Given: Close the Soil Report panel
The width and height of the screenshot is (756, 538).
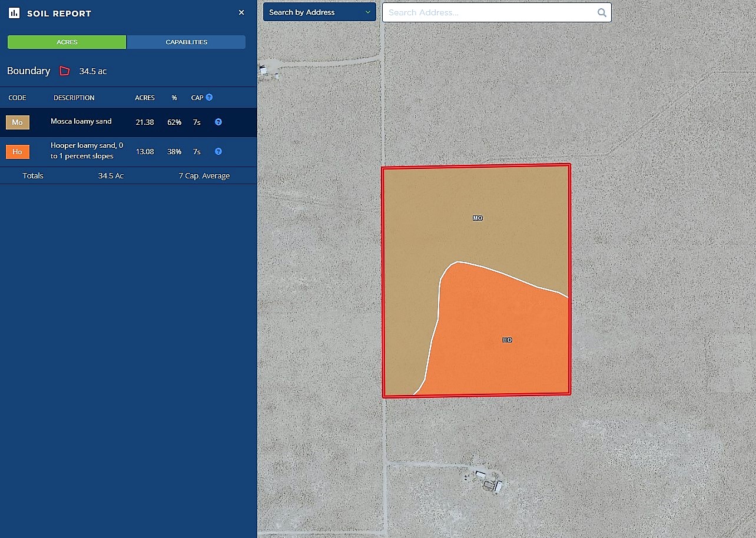Looking at the screenshot, I should pos(241,12).
